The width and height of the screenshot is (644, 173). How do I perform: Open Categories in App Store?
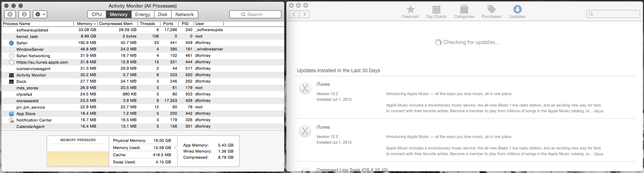pyautogui.click(x=464, y=12)
